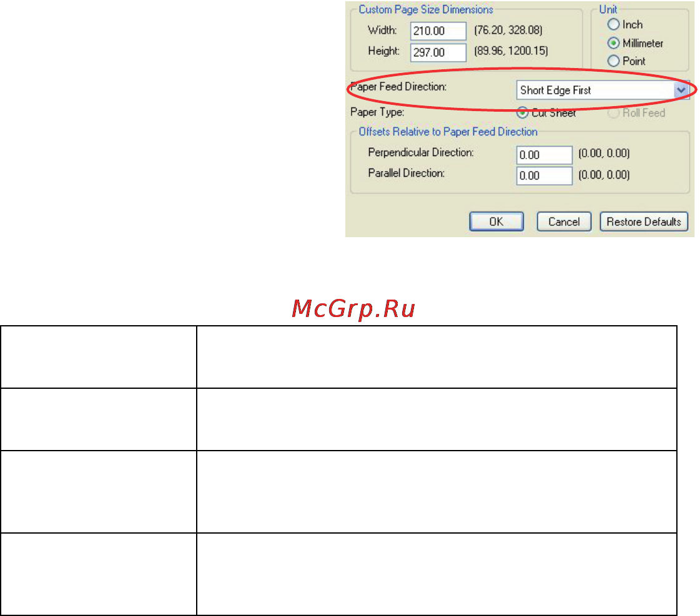Click the Parallel Direction label

click(x=407, y=173)
